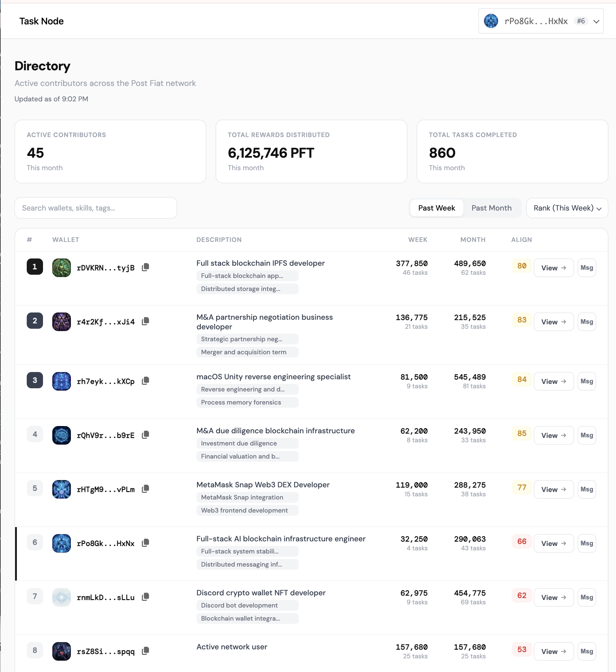
Task: Copy the rh7eyk...kXCp wallet address
Action: coord(145,380)
